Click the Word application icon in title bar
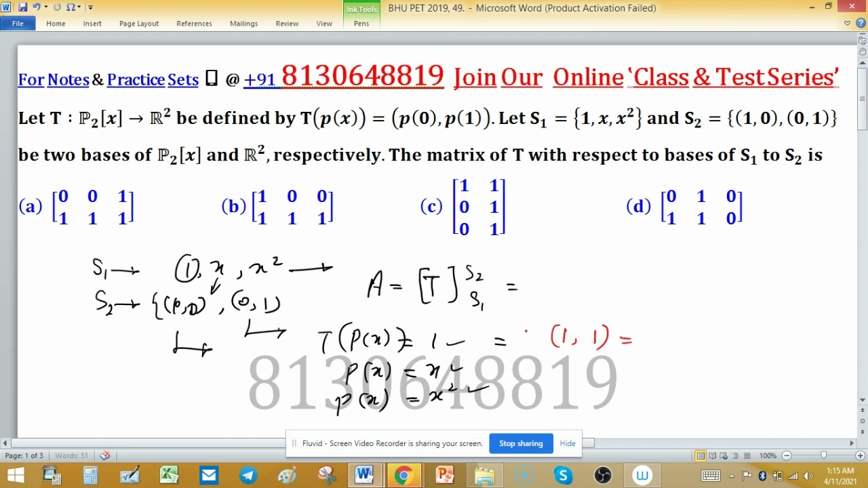This screenshot has width=868, height=488. (x=7, y=7)
